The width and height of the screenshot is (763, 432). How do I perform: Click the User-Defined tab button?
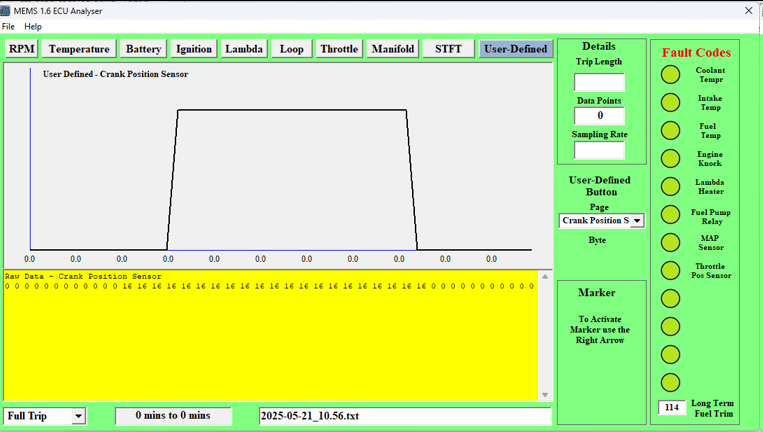tap(516, 49)
